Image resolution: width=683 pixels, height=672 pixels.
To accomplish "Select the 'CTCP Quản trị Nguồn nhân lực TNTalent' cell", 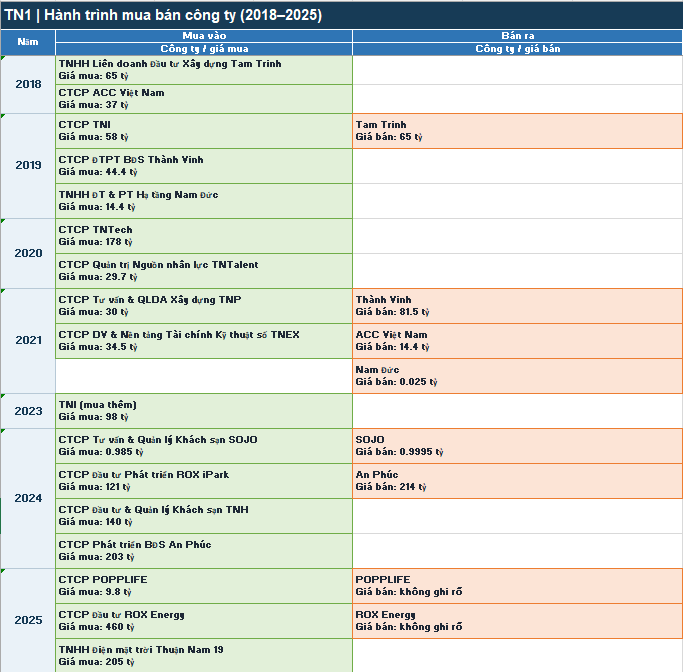I will tap(204, 271).
